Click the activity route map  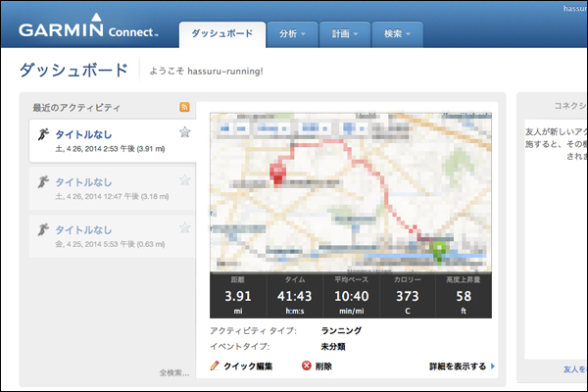pyautogui.click(x=351, y=192)
